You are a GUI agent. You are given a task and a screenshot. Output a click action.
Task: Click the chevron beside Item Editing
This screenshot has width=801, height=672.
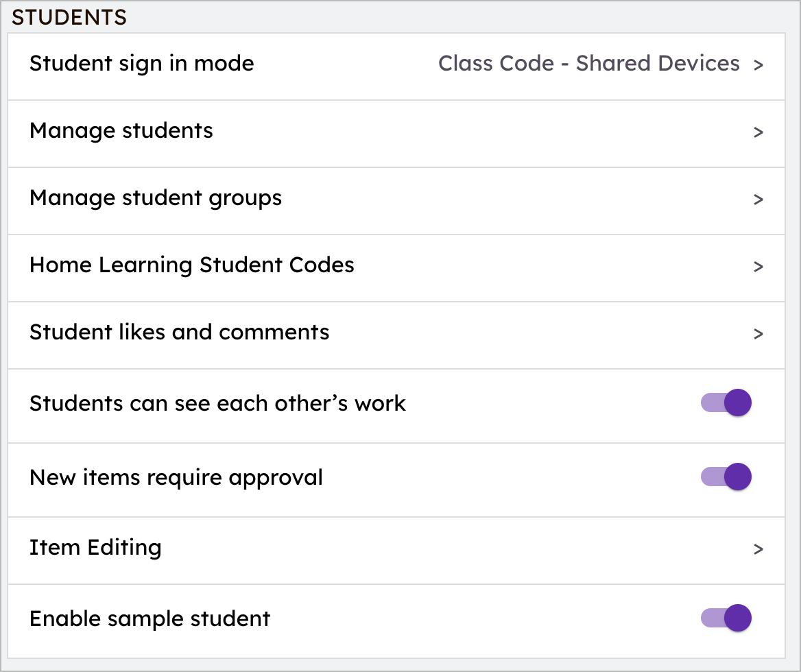click(x=758, y=549)
